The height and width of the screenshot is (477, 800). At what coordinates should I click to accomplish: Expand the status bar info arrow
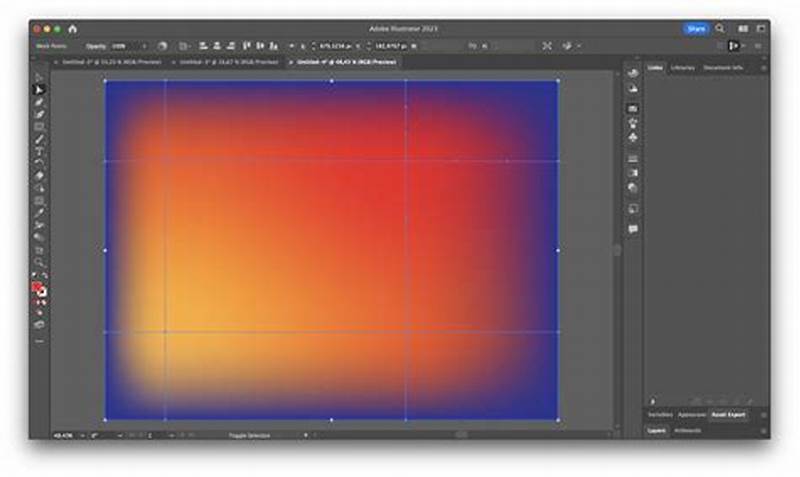click(306, 436)
